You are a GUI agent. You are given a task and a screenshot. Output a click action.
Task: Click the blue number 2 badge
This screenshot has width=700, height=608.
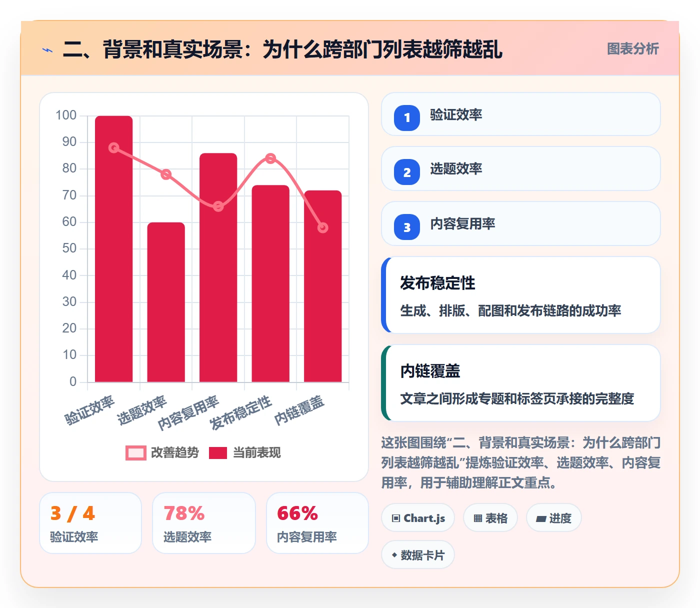[x=407, y=172]
